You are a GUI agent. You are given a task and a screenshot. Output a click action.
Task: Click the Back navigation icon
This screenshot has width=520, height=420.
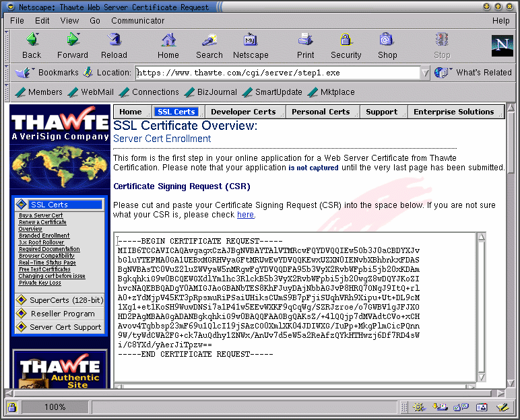coord(32,40)
